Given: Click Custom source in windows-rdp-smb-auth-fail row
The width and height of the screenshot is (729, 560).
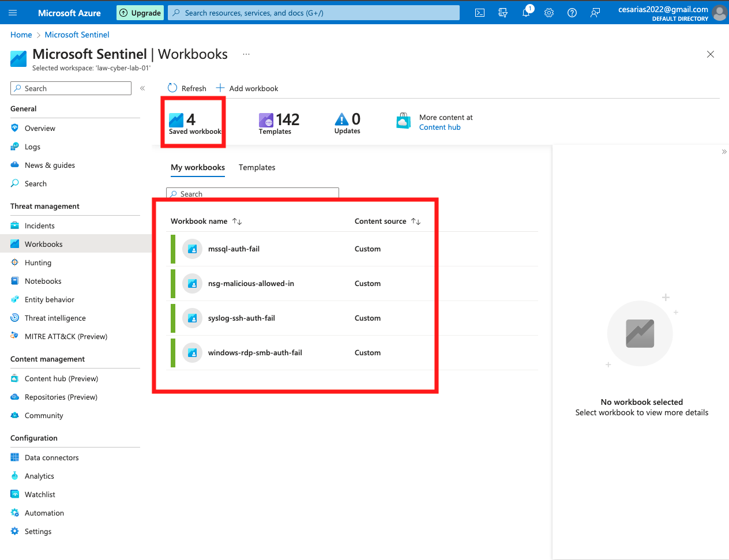Looking at the screenshot, I should (367, 353).
